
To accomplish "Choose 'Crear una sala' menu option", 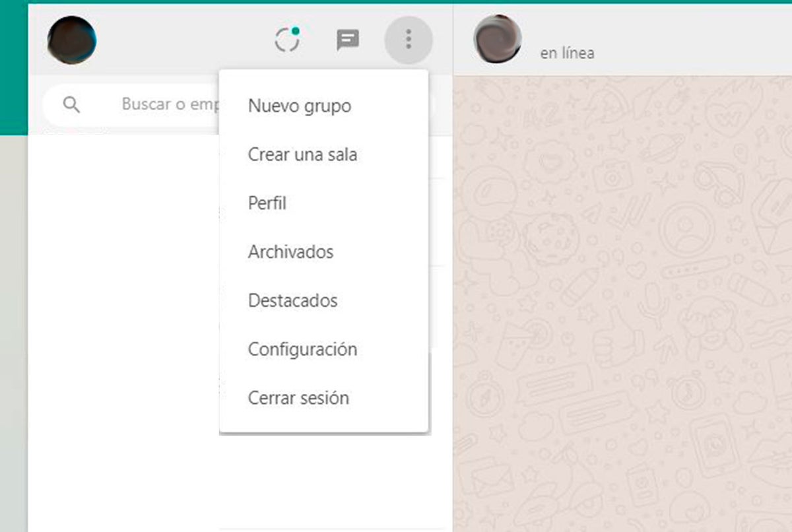I will click(302, 155).
